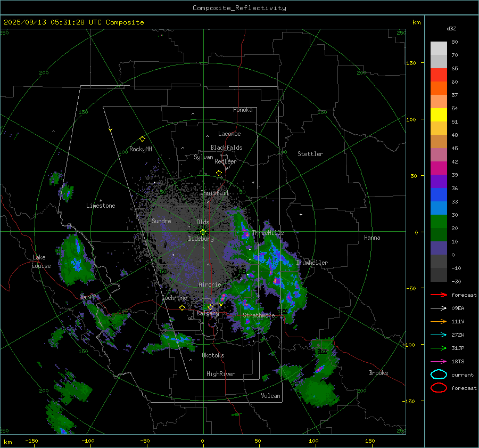Click the Olds label
This screenshot has height=448, width=479.
203,222
